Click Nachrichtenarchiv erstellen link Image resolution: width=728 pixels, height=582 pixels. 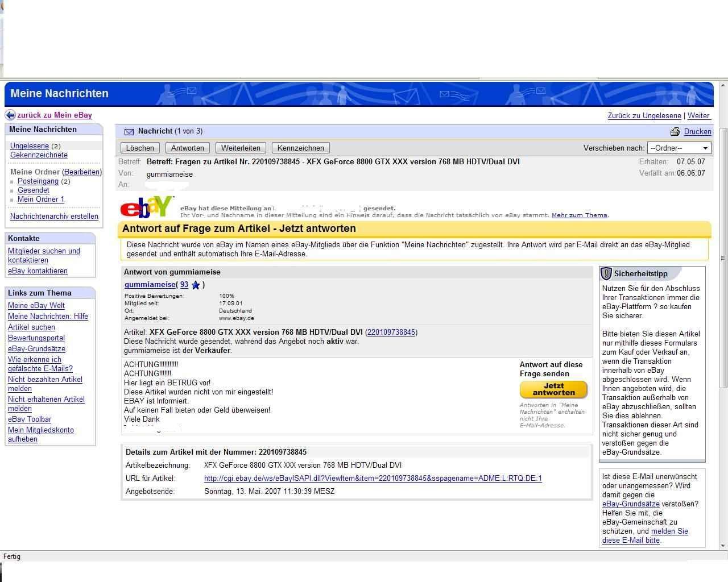click(x=54, y=217)
